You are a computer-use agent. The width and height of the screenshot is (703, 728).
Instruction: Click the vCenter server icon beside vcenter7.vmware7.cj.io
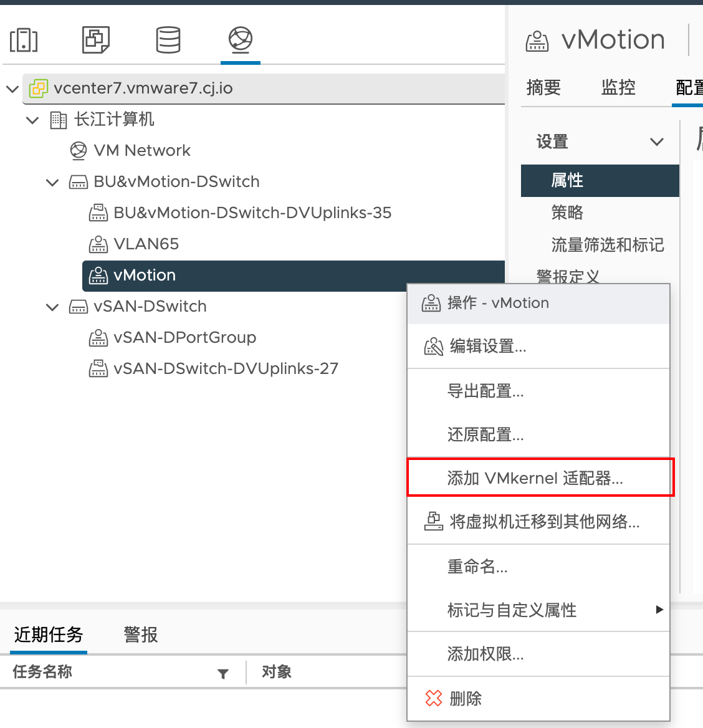[x=39, y=89]
